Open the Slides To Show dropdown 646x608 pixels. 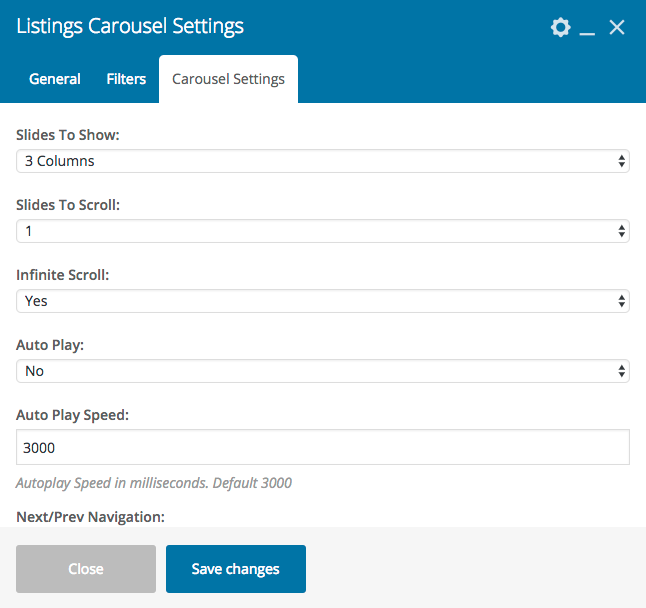point(323,161)
